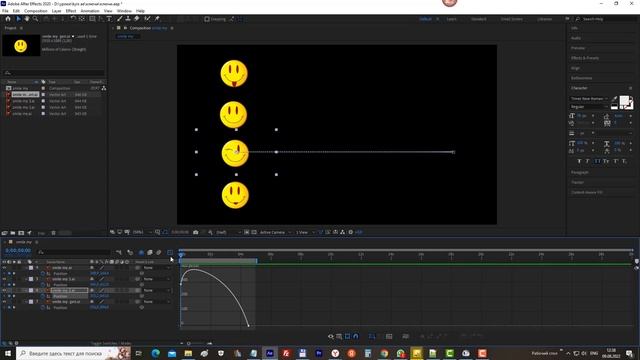
Task: Open the viewer magnification percentage dropdown
Action: [x=142, y=232]
